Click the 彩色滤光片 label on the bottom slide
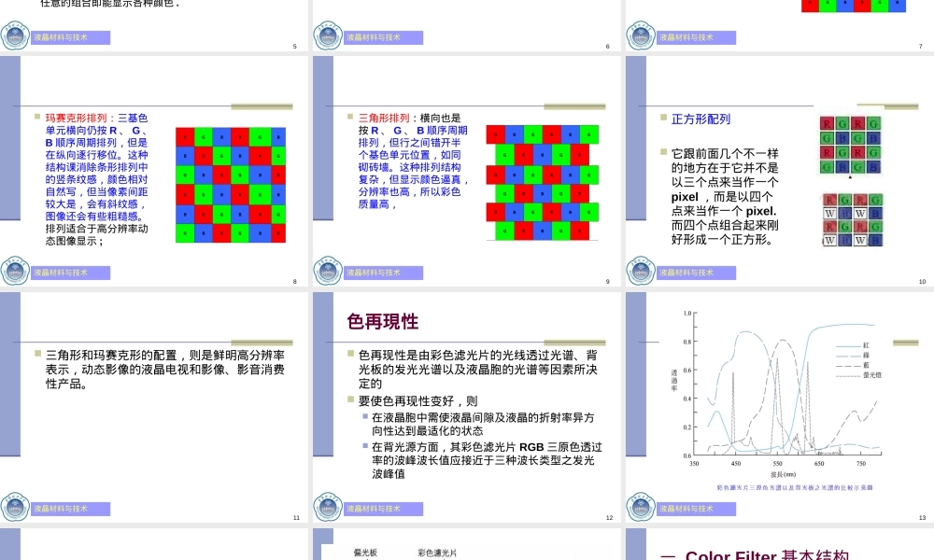The width and height of the screenshot is (934, 560). coord(437,553)
